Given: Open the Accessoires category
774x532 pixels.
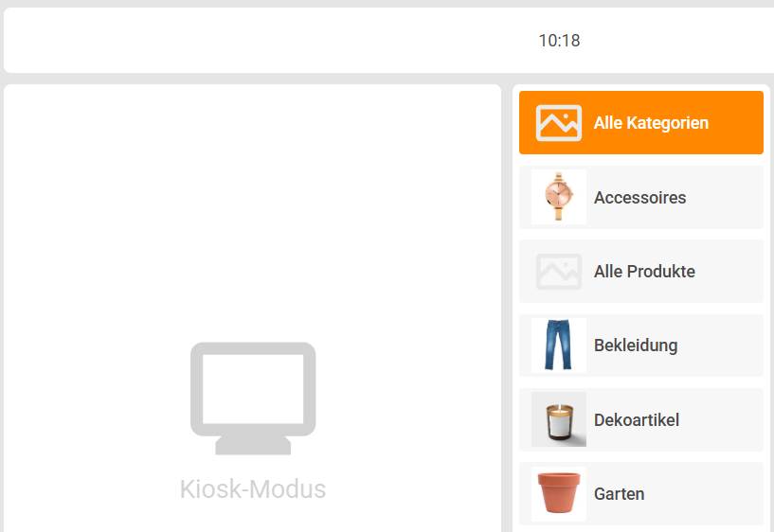Looking at the screenshot, I should (641, 197).
